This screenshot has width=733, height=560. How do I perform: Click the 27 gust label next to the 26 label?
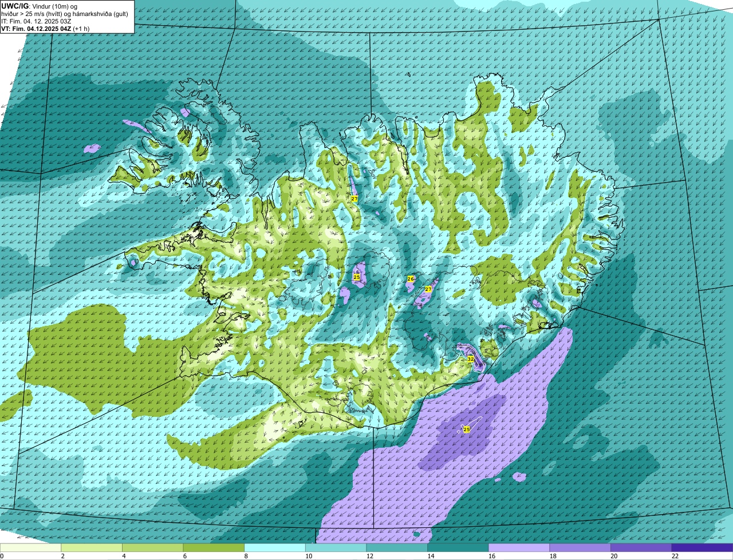[x=428, y=289]
